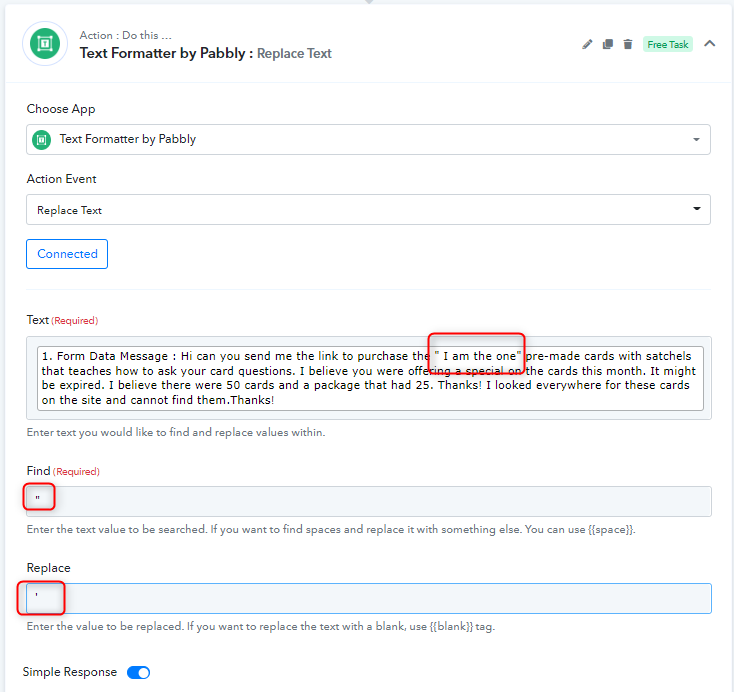734x692 pixels.
Task: Click the Text Formatter app logo icon
Action: 45,44
